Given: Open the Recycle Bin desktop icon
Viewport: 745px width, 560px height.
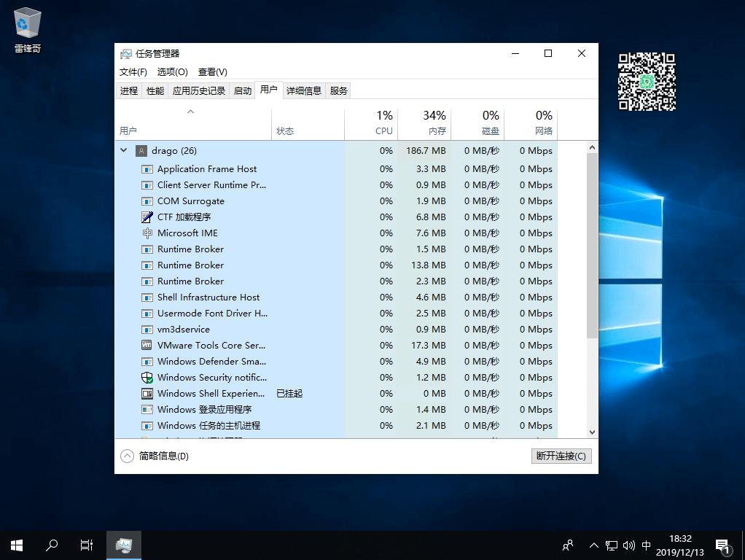Looking at the screenshot, I should click(x=28, y=25).
